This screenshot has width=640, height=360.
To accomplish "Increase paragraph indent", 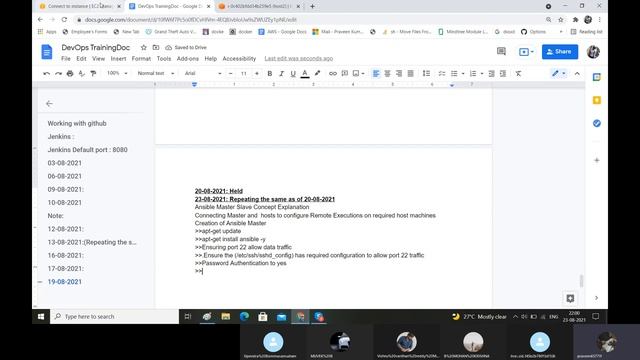I will pos(503,73).
